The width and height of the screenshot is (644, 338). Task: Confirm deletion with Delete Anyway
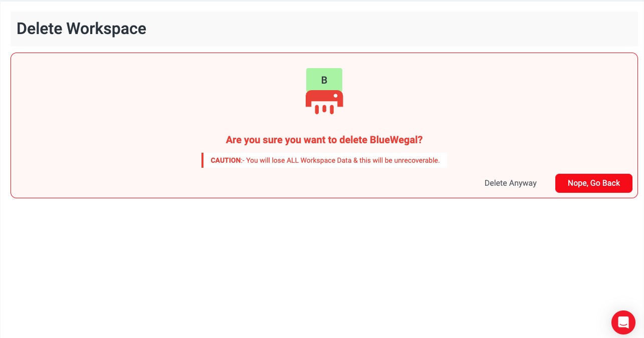(x=510, y=183)
